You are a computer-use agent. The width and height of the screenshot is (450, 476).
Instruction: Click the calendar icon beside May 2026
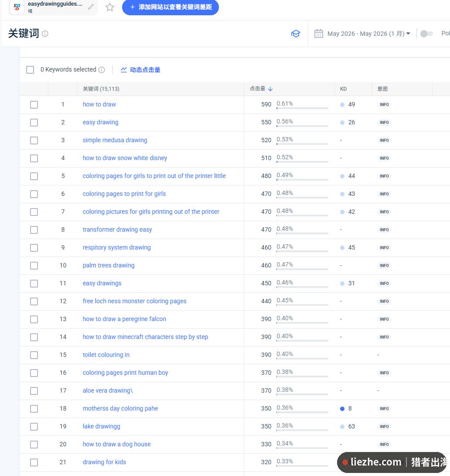(x=319, y=34)
